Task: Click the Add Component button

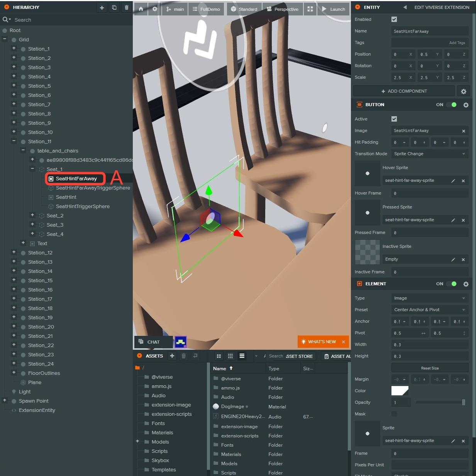Action: tap(404, 91)
